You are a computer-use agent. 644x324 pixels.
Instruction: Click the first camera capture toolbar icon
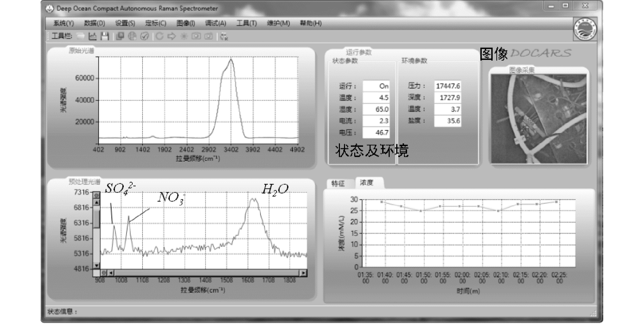[196, 36]
